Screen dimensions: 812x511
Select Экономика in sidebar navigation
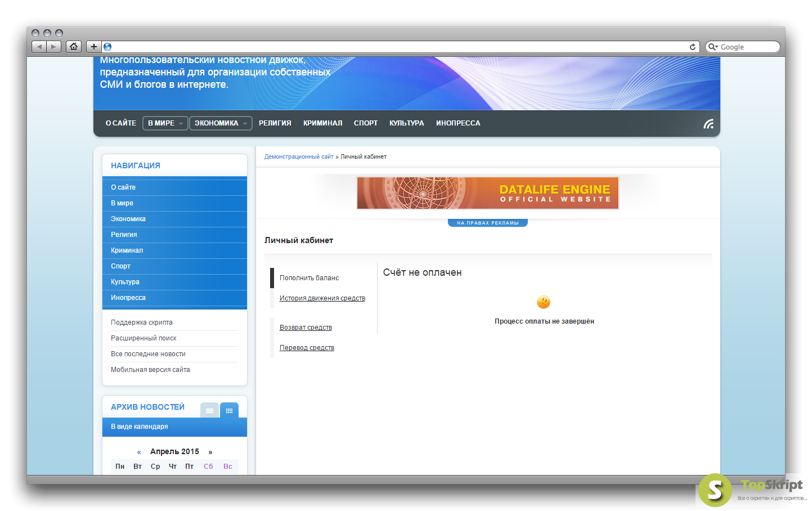(x=174, y=219)
